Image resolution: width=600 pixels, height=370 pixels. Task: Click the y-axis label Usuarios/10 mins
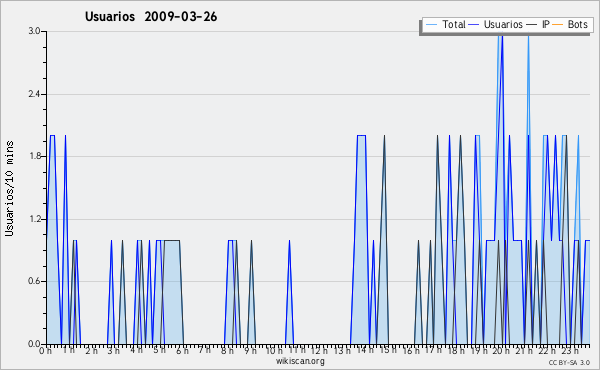9,189
